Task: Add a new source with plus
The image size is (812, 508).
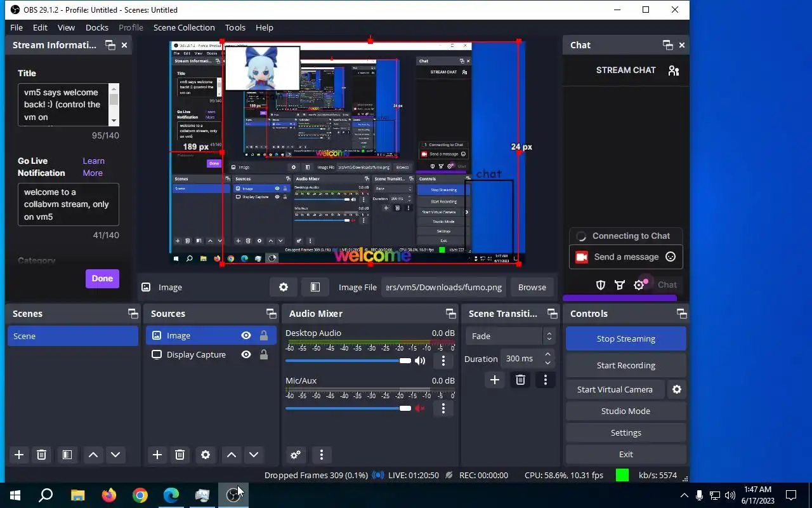Action: [x=157, y=455]
